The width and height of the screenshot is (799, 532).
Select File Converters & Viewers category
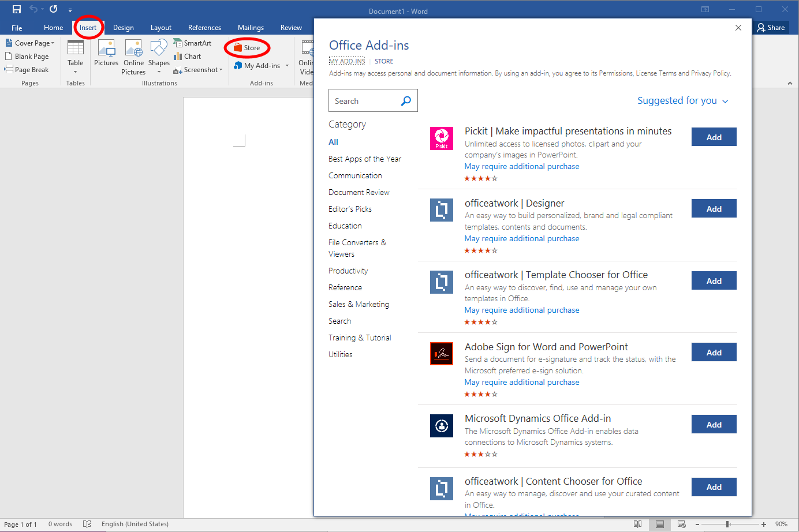tap(357, 248)
